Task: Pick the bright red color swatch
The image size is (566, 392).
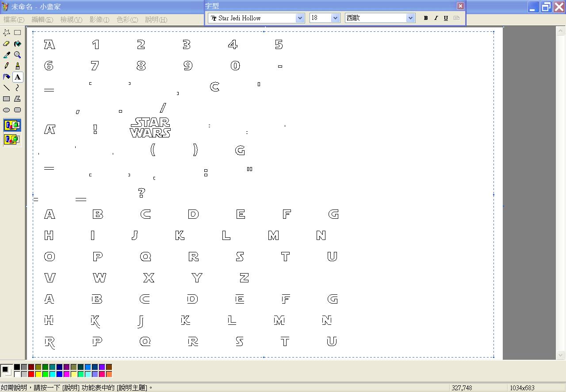Action: [x=31, y=374]
